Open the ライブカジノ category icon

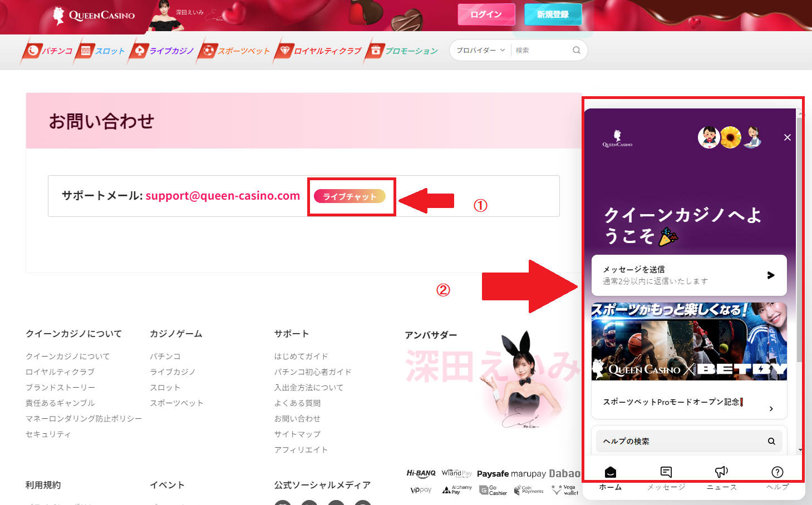139,51
